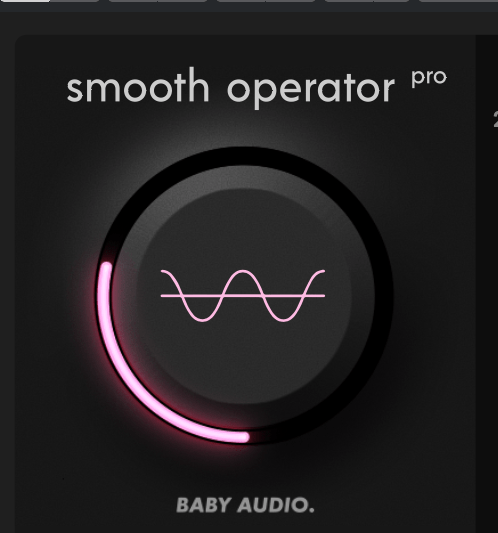Image resolution: width=498 pixels, height=533 pixels.
Task: Select the gray segment next to the white segment
Action: click(75, 1)
